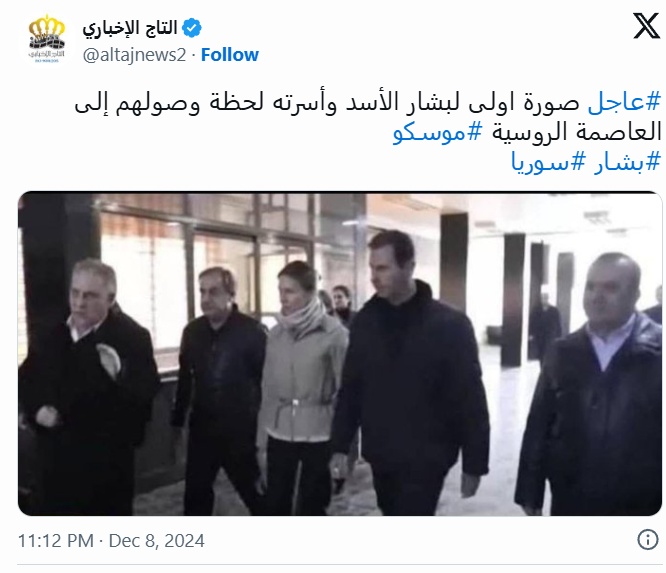Click the words العاصمة الروسية in tweet
Screen dimensions: 666x573
(576, 133)
